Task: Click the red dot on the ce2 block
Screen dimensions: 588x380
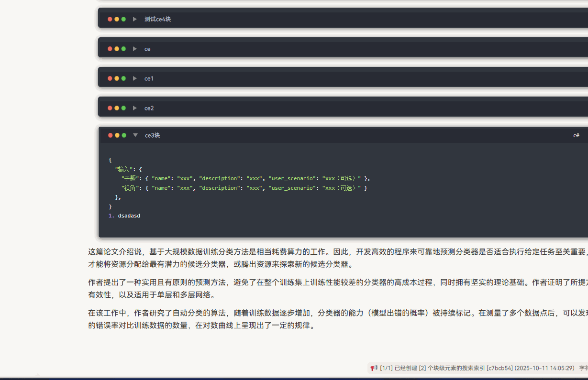Action: [110, 108]
